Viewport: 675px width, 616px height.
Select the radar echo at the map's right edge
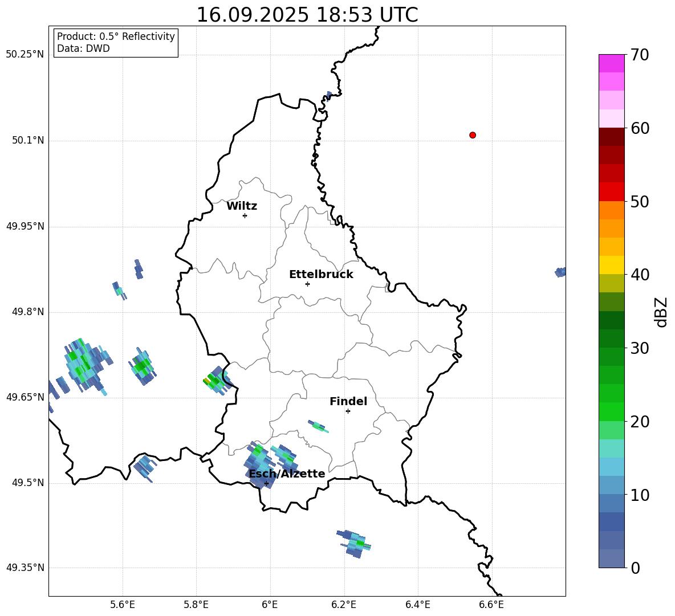pyautogui.click(x=560, y=272)
